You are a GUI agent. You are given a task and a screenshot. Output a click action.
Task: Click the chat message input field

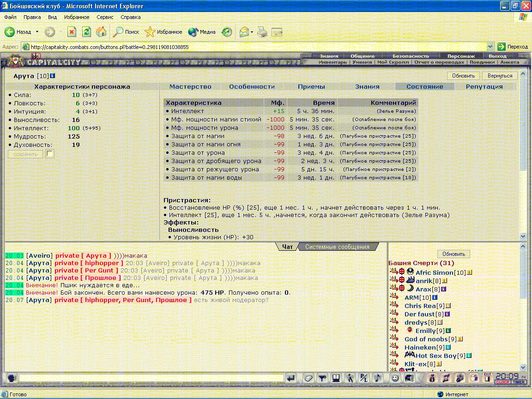[151, 378]
